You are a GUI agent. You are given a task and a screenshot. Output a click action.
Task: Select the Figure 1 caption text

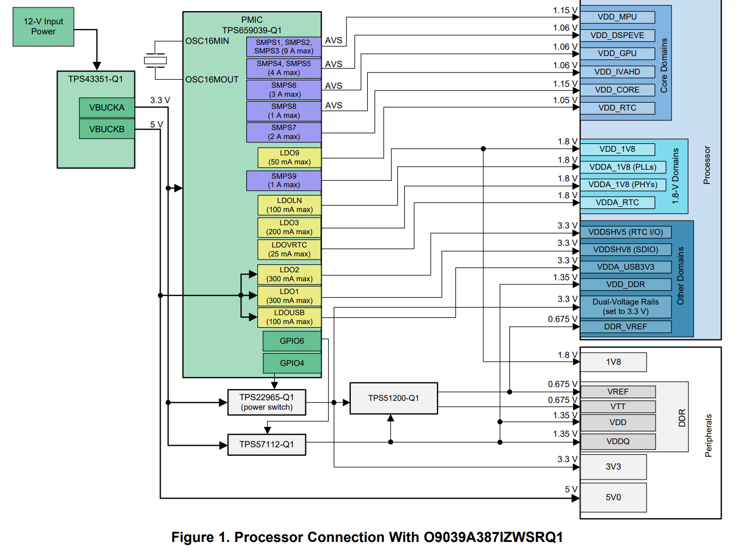[x=367, y=537]
